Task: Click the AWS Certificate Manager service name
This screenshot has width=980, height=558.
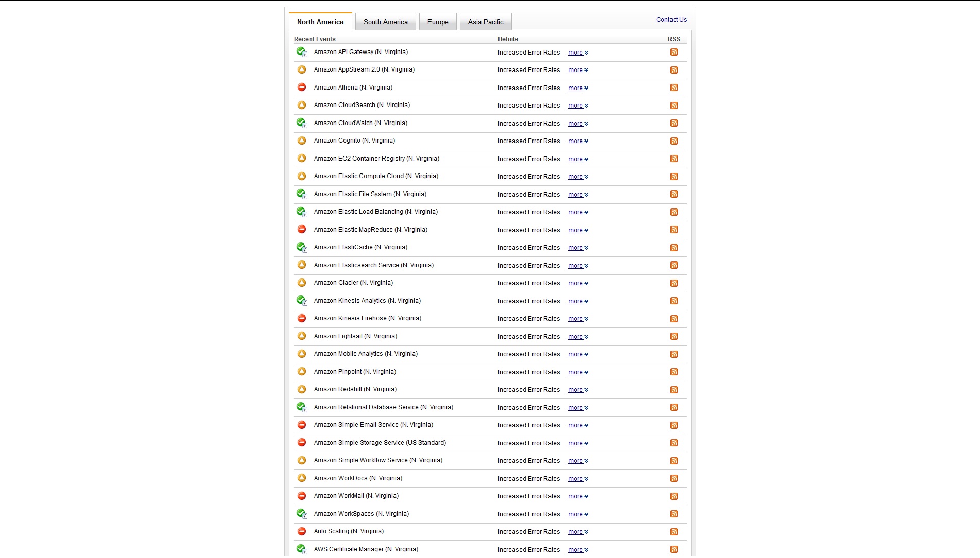Action: [x=366, y=549]
